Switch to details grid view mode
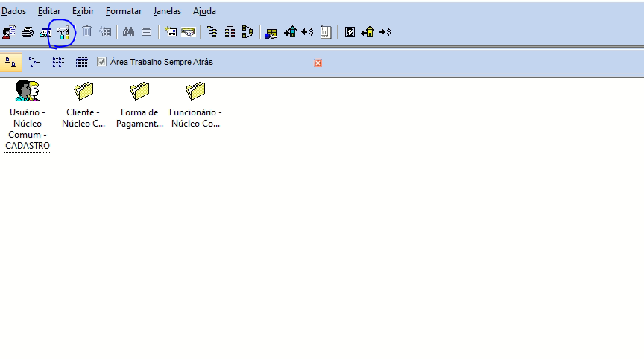The image size is (644, 359). click(x=82, y=63)
